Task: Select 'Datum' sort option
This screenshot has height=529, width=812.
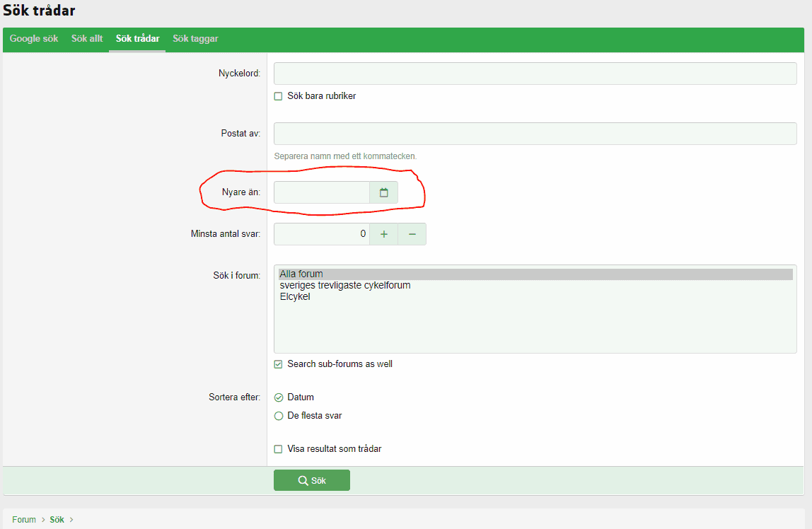Action: point(279,397)
